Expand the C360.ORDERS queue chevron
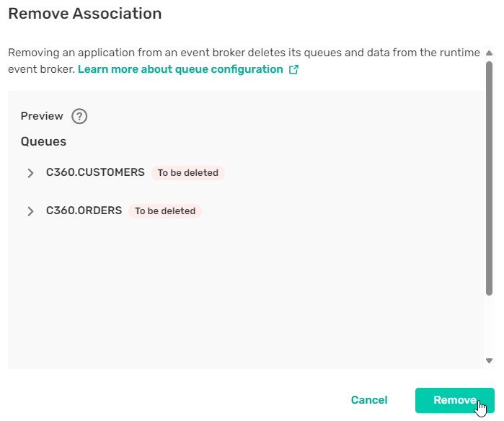The image size is (504, 421). (30, 211)
